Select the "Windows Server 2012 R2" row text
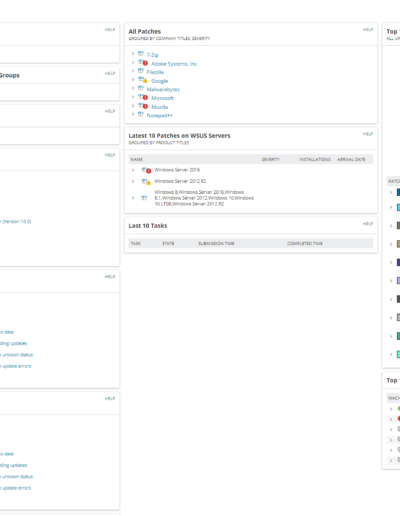The width and height of the screenshot is (400, 516). click(180, 181)
